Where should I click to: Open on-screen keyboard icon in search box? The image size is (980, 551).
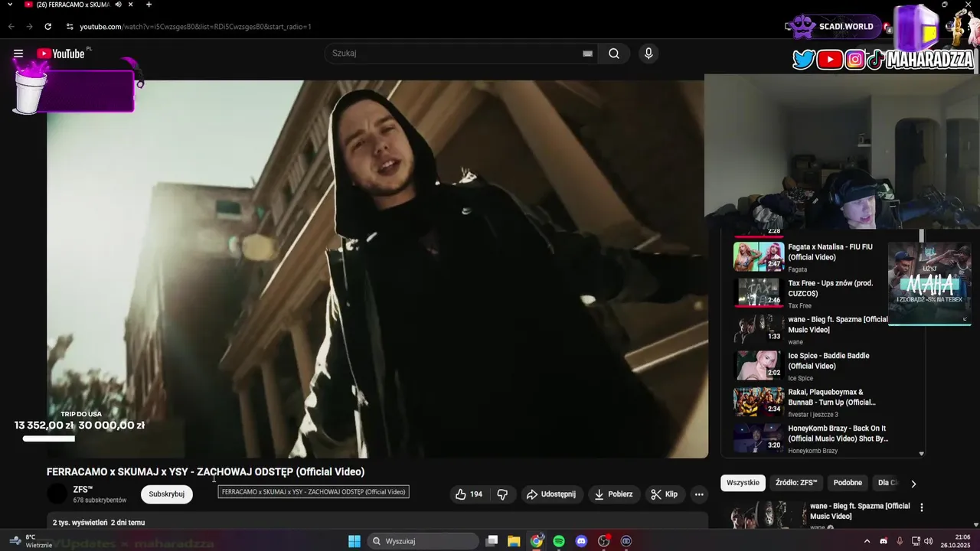587,54
